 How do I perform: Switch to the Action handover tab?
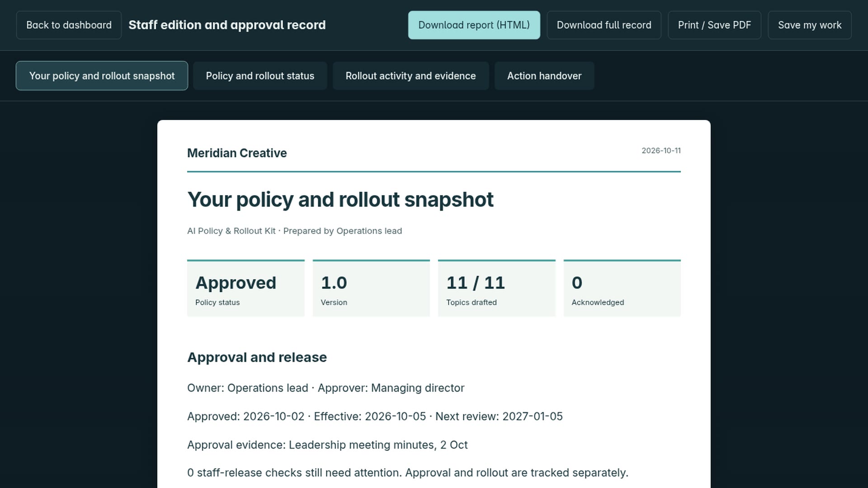coord(544,76)
